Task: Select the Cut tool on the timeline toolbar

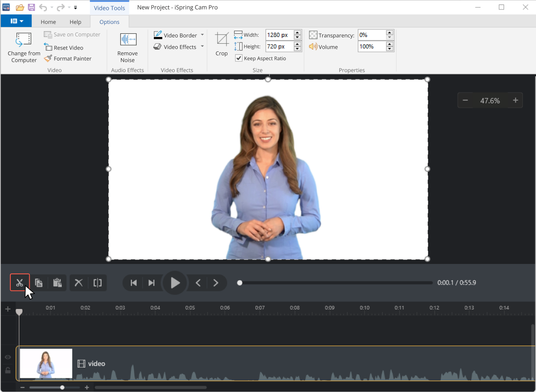Action: [19, 282]
